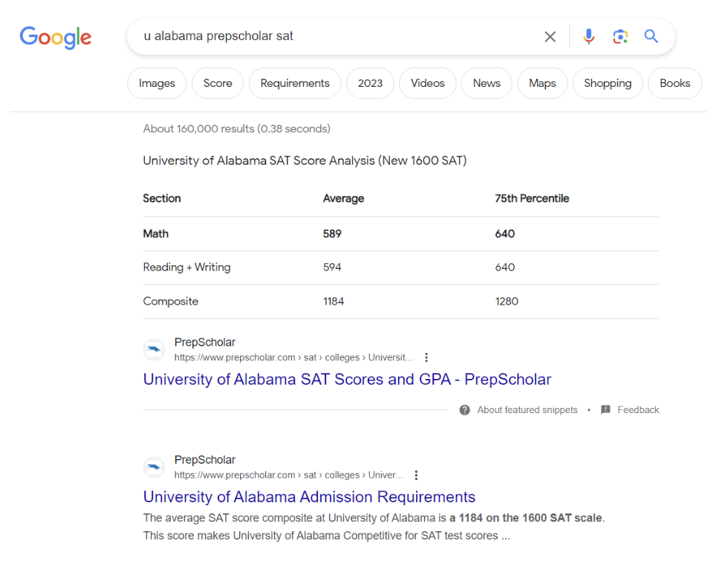
Task: Apply the Requirements filter chip
Action: tap(295, 83)
